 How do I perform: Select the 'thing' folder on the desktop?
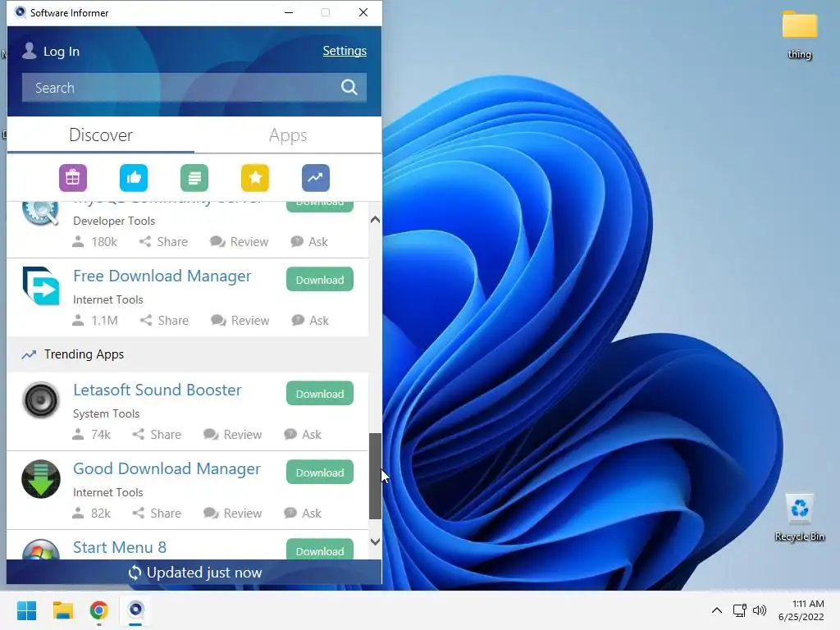799,34
